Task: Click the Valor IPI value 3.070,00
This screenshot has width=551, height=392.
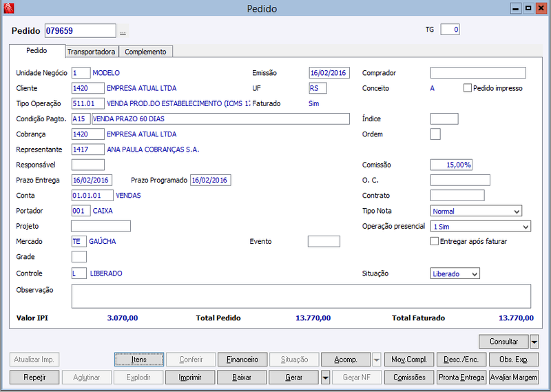Action: 123,318
